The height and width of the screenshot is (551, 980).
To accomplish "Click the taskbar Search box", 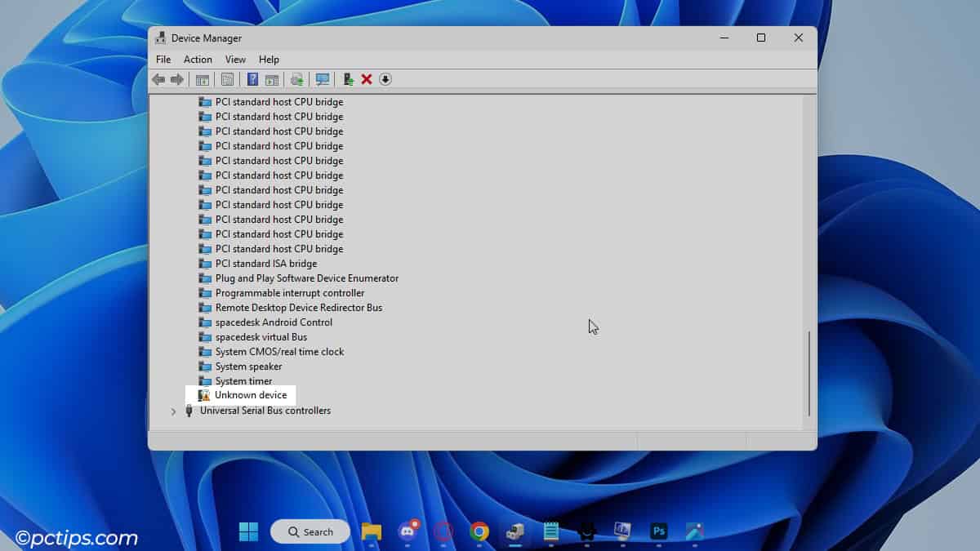I will click(310, 531).
